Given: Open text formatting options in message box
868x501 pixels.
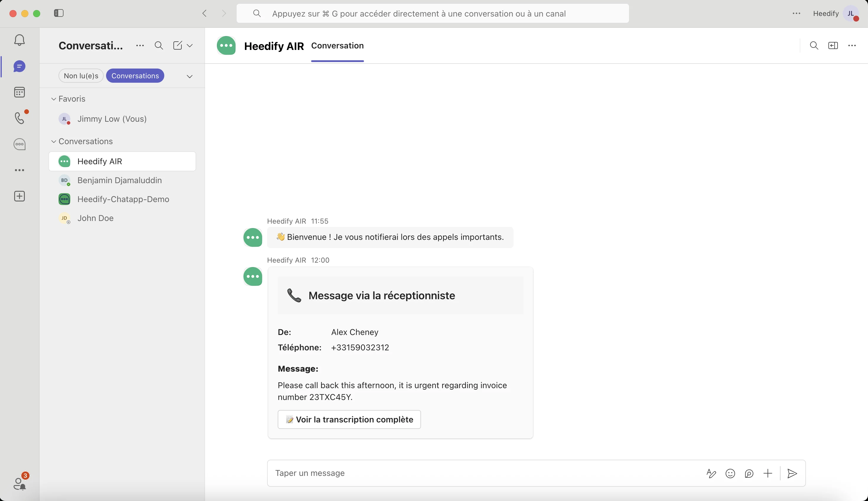Looking at the screenshot, I should tap(711, 474).
